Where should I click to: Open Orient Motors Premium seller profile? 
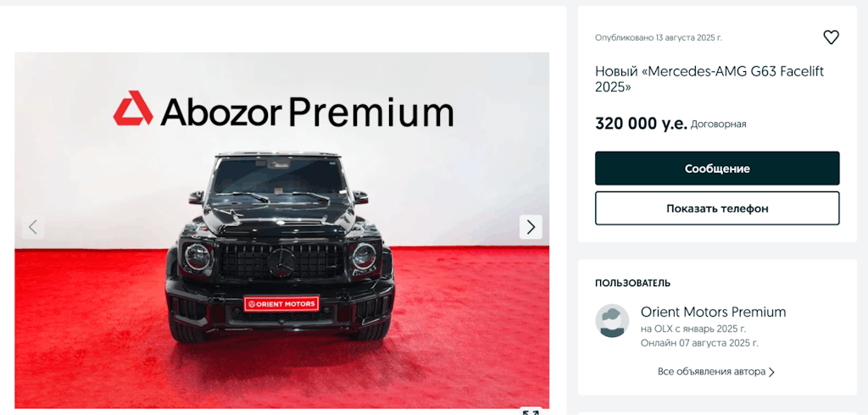[x=713, y=312]
